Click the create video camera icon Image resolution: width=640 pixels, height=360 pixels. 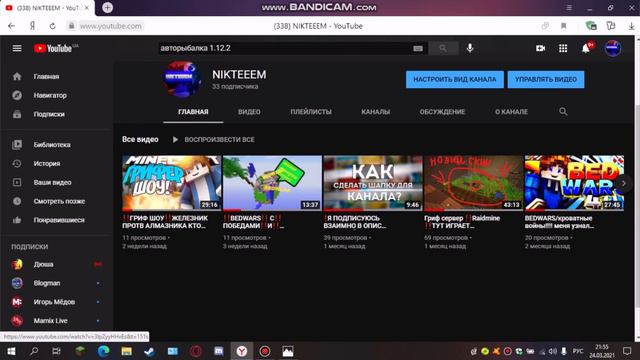point(540,48)
